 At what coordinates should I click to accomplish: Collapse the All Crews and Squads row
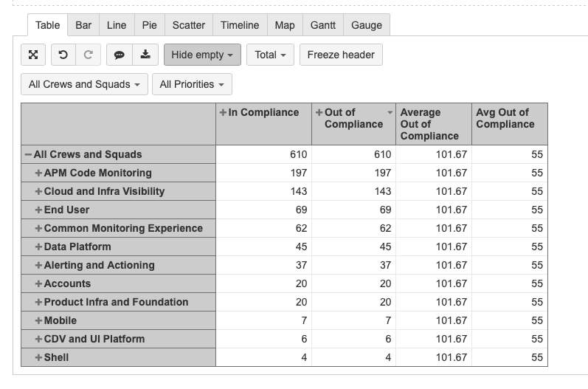28,154
